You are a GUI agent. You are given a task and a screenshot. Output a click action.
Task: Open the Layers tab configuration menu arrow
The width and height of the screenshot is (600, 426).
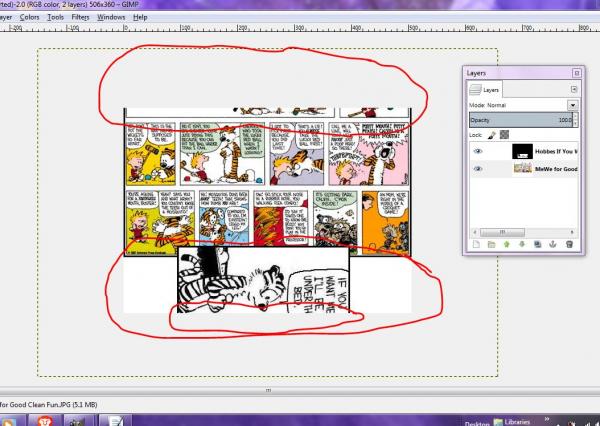[x=574, y=89]
